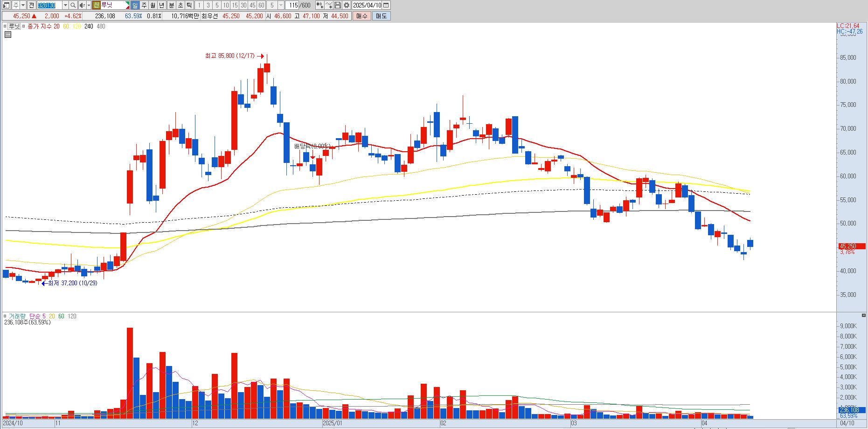Select the 15 interval preset

[x=235, y=5]
